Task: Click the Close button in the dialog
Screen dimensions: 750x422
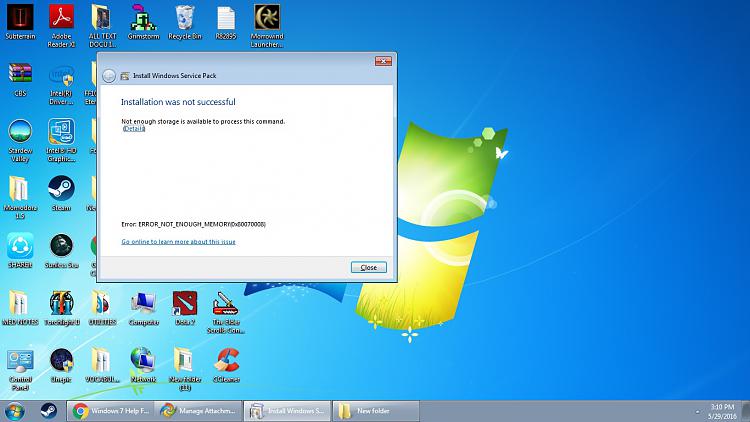Action: 368,267
